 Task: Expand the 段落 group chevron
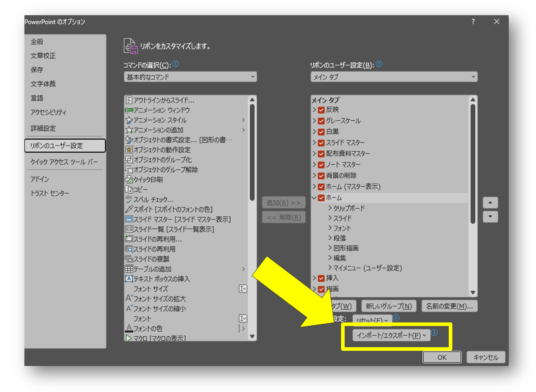(330, 238)
